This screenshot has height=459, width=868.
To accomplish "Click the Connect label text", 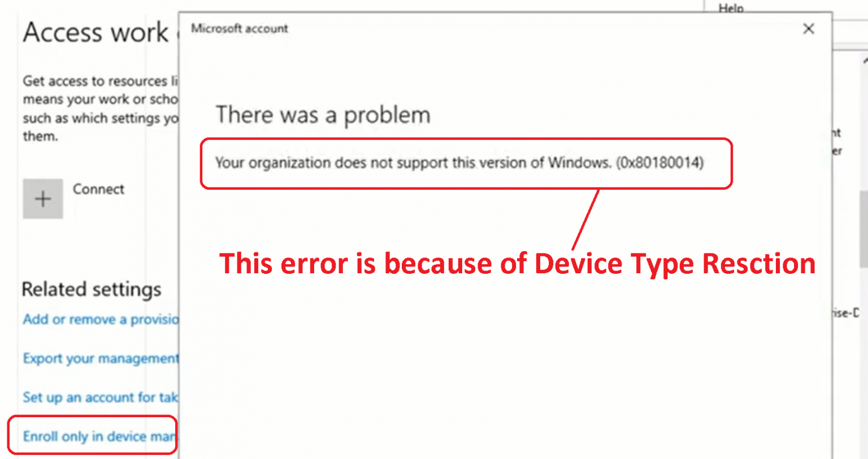I will click(x=98, y=189).
